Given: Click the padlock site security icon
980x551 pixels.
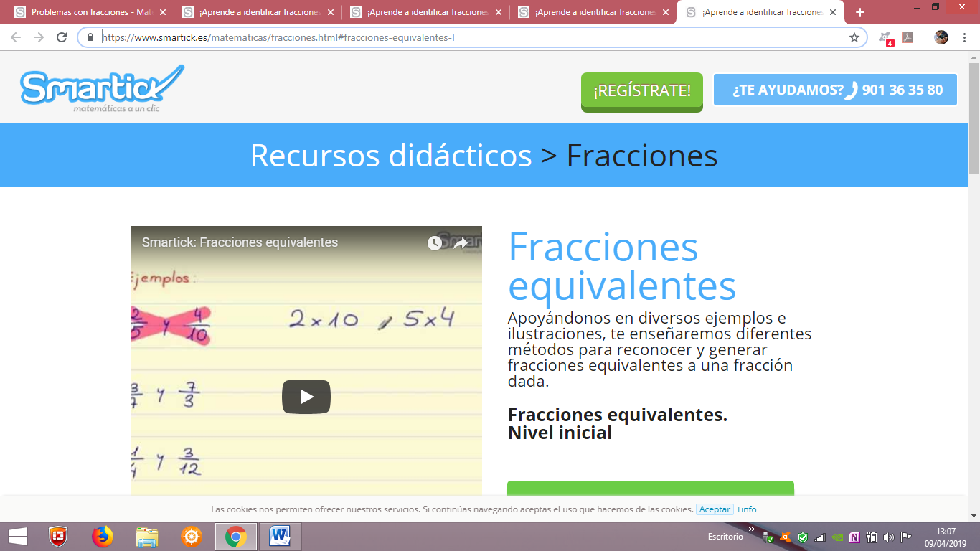Looking at the screenshot, I should [x=90, y=37].
